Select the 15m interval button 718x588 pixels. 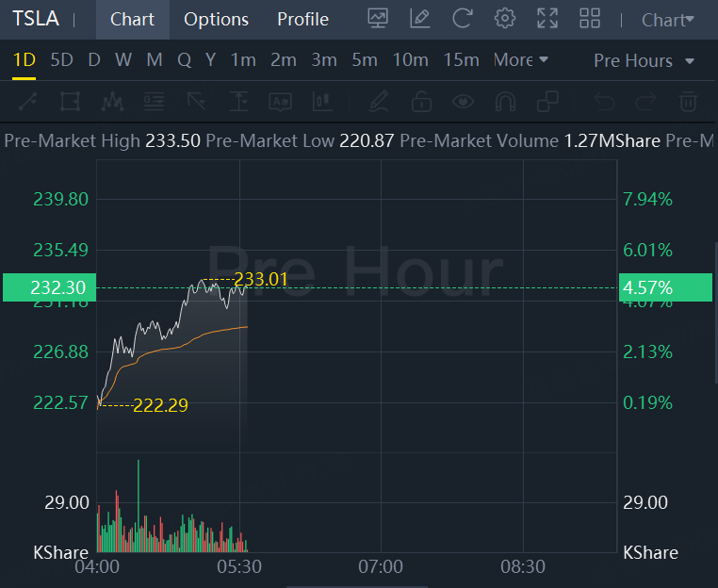pos(461,60)
